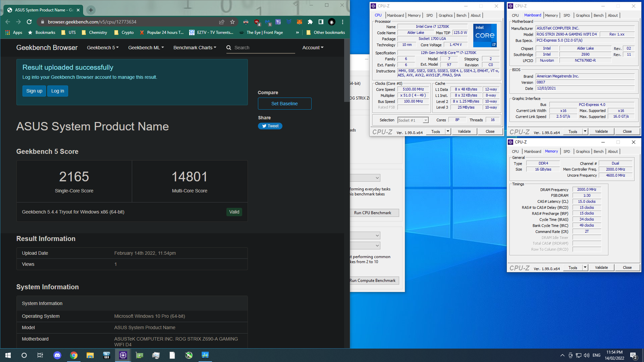Open the Crypto bookmarks folder
644x362 pixels.
click(124, 33)
